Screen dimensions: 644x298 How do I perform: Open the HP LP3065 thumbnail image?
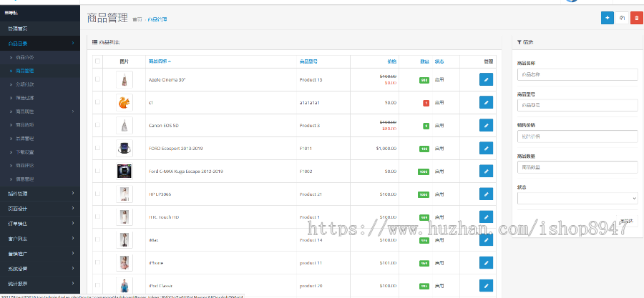tap(124, 194)
